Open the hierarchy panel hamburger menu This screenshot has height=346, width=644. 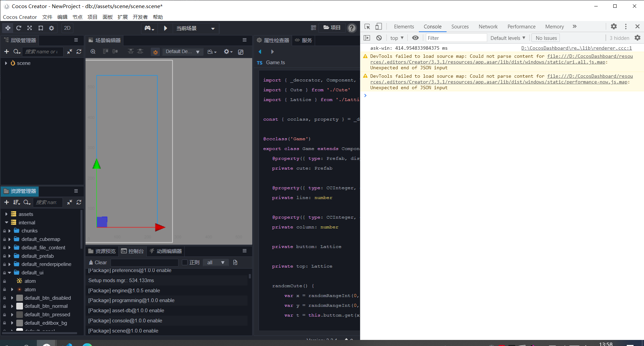(x=76, y=40)
